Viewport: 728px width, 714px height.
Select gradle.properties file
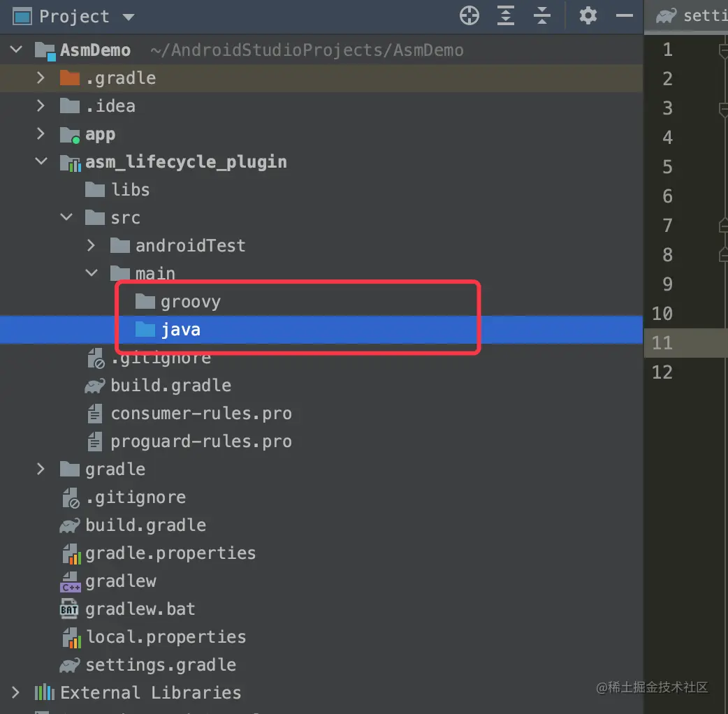(x=321, y=553)
